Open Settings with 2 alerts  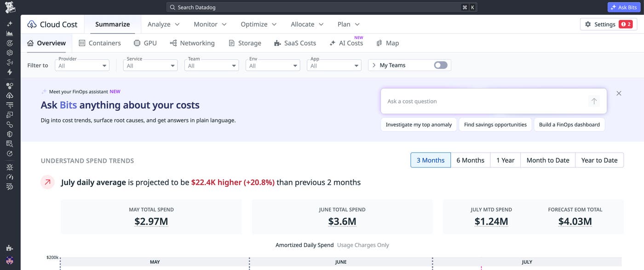click(x=608, y=24)
